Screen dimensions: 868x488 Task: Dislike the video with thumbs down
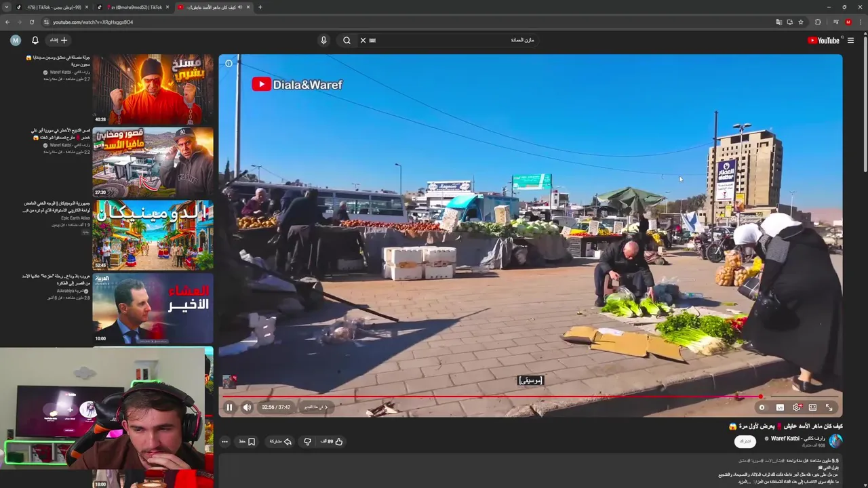307,441
